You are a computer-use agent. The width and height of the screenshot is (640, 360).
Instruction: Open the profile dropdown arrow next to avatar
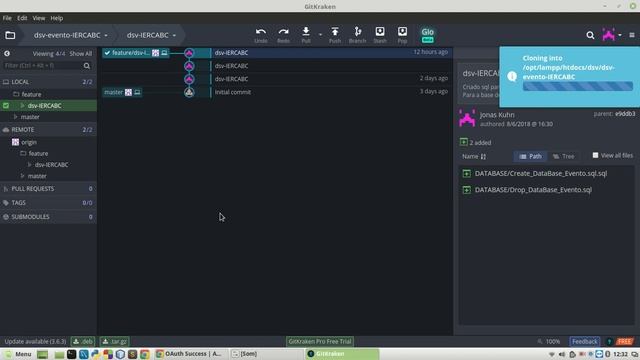coord(620,35)
